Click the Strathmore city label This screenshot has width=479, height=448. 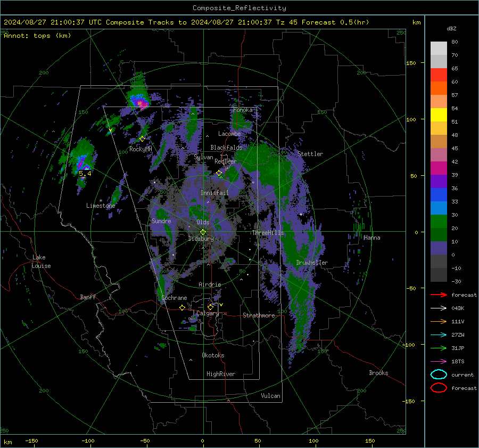(x=259, y=315)
